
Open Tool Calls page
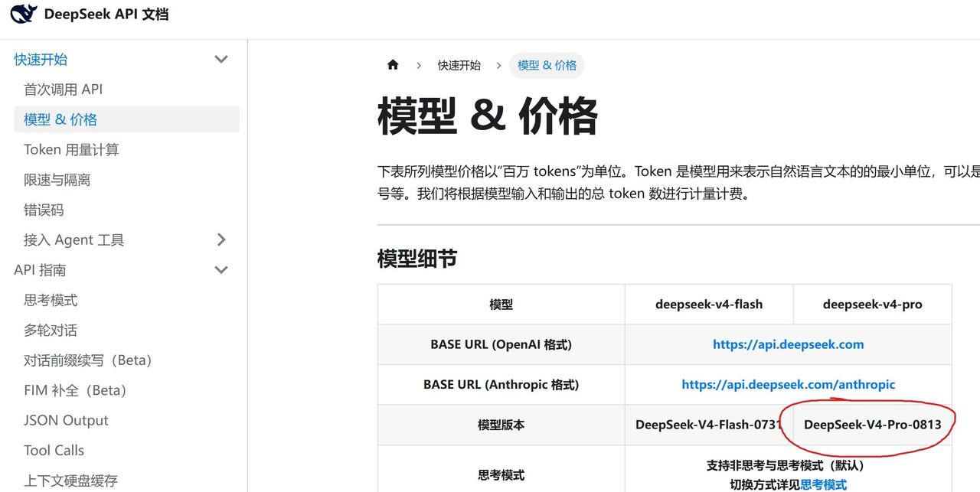[x=54, y=450]
